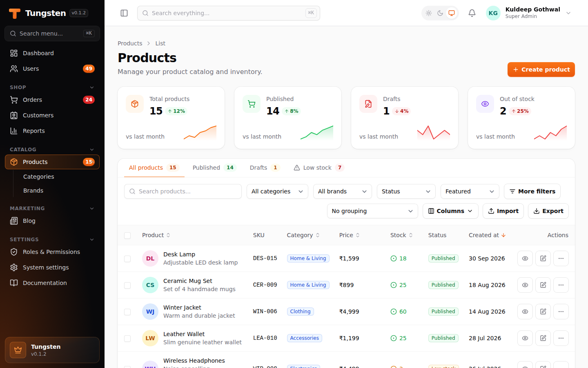Open more actions for Desk Lamp
Viewport: 588px width, 368px height.
[x=561, y=258]
